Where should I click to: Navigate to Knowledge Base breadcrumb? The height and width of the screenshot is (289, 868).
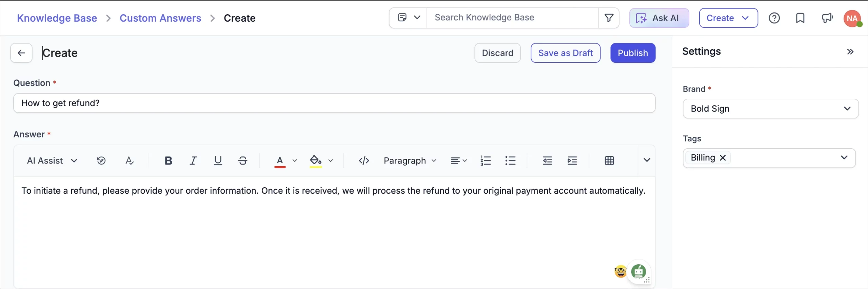coord(57,18)
